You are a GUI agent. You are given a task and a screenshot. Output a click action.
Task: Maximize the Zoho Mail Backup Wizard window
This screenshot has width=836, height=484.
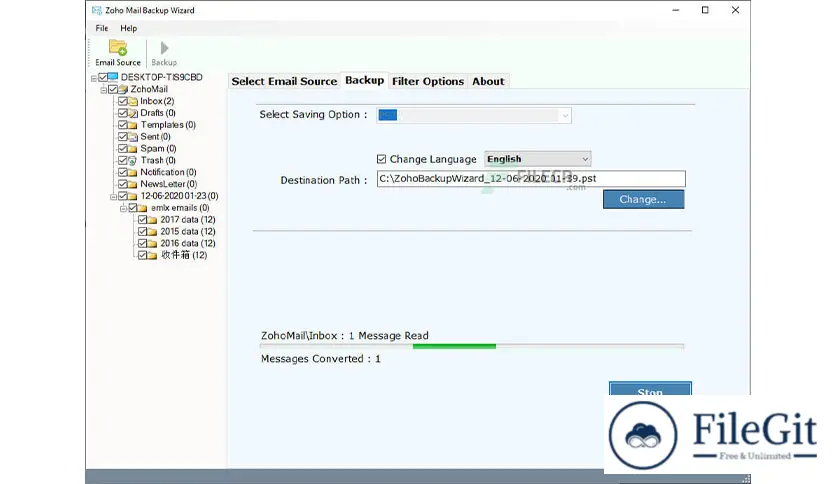pyautogui.click(x=705, y=10)
